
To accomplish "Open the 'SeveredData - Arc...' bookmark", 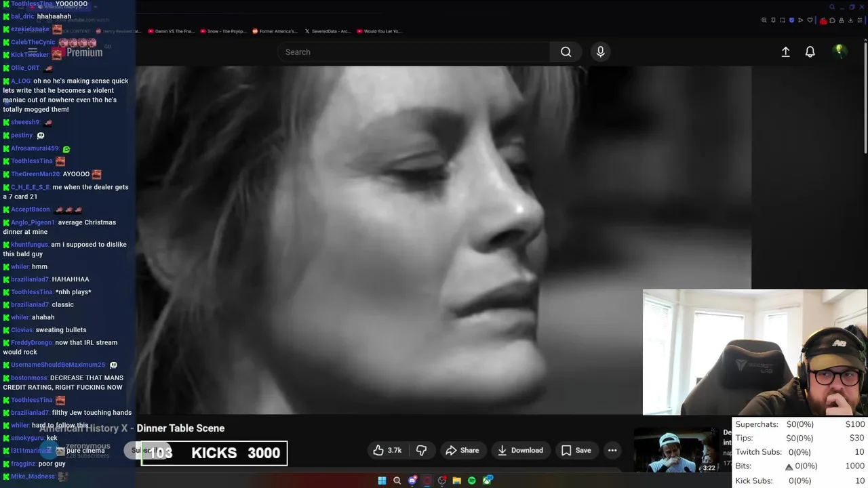I will (x=327, y=31).
